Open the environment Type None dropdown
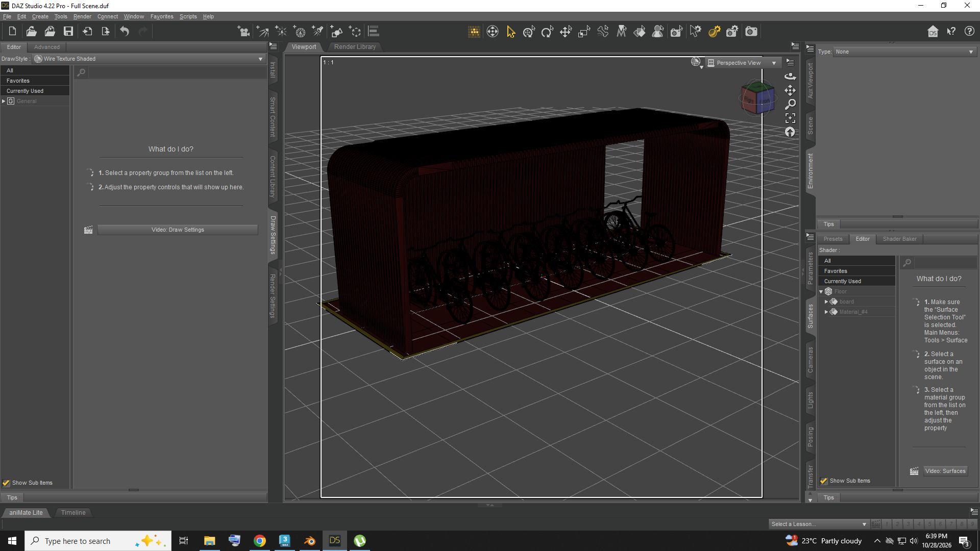This screenshot has width=980, height=551. coord(905,52)
